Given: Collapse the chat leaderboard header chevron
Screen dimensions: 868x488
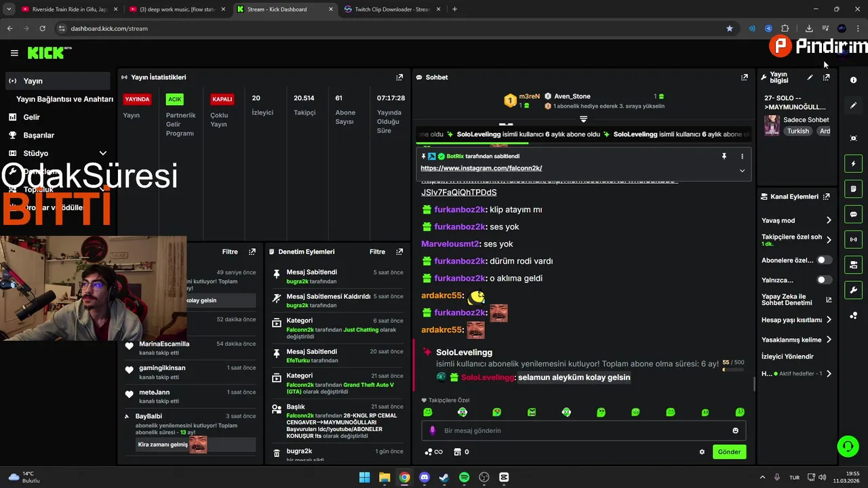Looking at the screenshot, I should point(583,119).
